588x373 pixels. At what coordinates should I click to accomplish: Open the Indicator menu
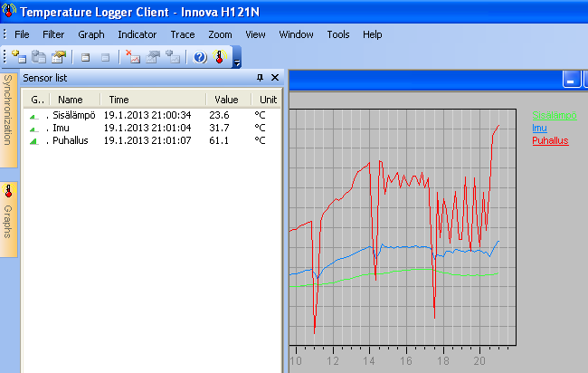(x=138, y=34)
